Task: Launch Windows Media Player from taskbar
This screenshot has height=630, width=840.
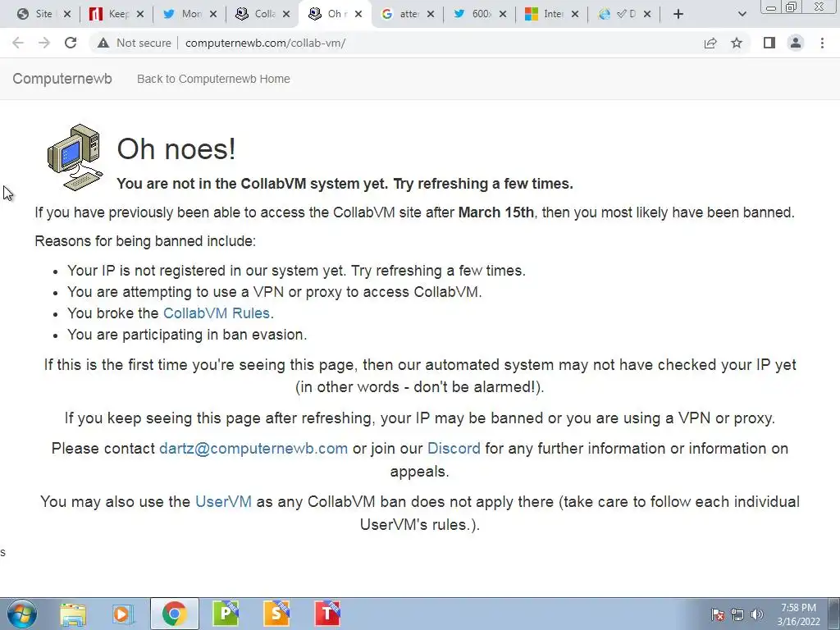Action: (123, 614)
